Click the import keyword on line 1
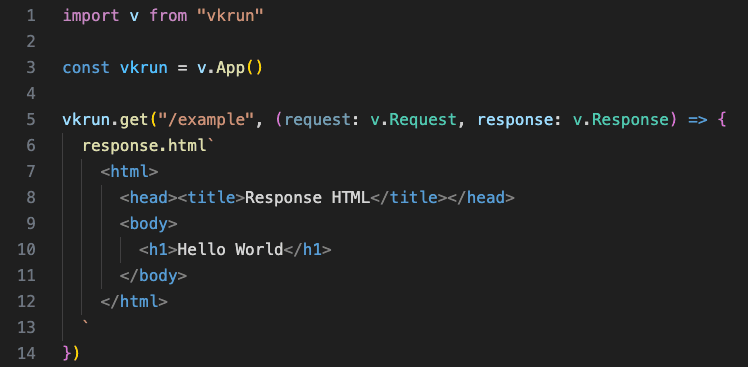 point(91,16)
